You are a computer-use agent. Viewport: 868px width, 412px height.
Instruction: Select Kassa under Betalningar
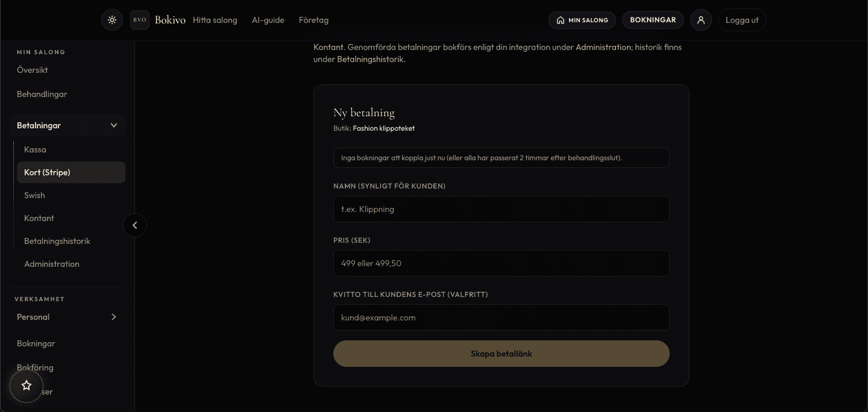click(35, 149)
